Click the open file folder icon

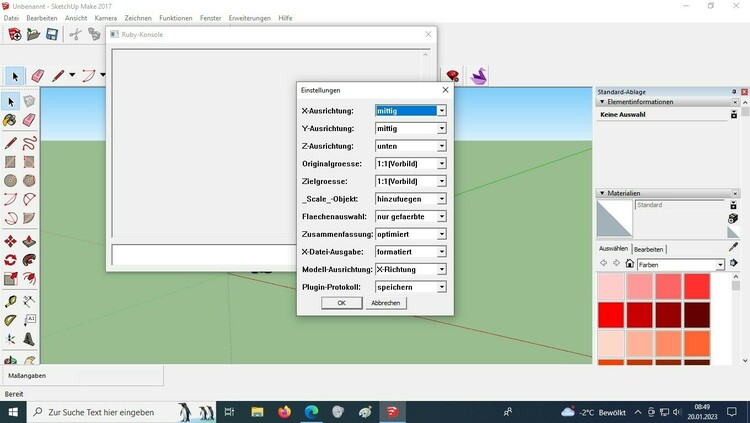(33, 34)
